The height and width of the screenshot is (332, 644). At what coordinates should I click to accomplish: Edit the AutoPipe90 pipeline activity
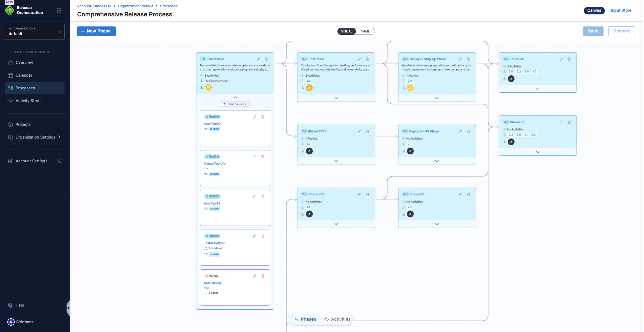(x=254, y=117)
